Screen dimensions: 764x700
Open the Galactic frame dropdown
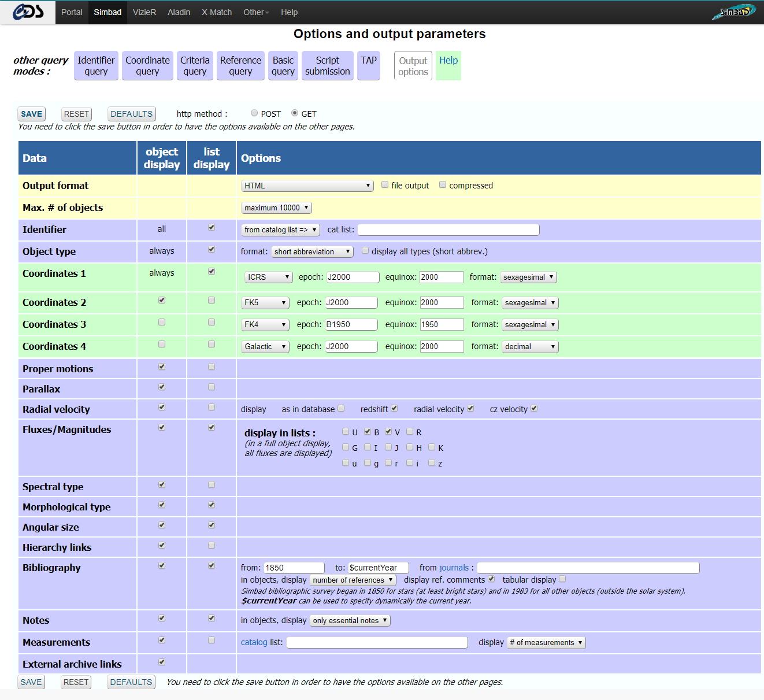265,346
